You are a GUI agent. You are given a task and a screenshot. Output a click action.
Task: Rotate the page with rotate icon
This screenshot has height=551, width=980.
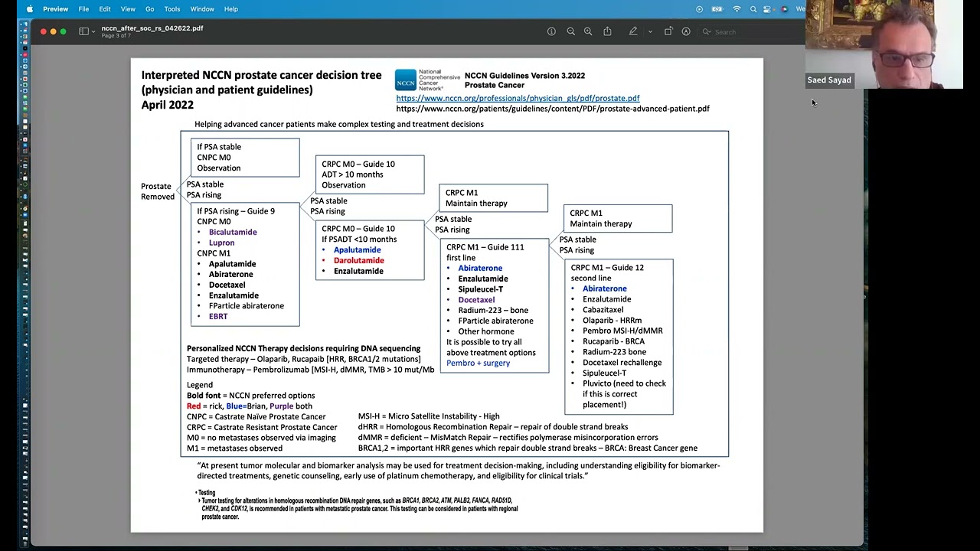[668, 31]
